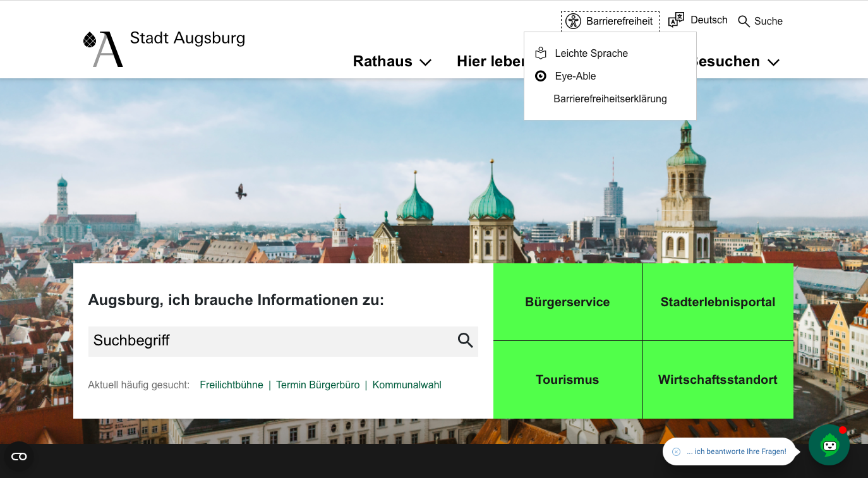Enable Eye-Able assistance mode

[x=575, y=76]
